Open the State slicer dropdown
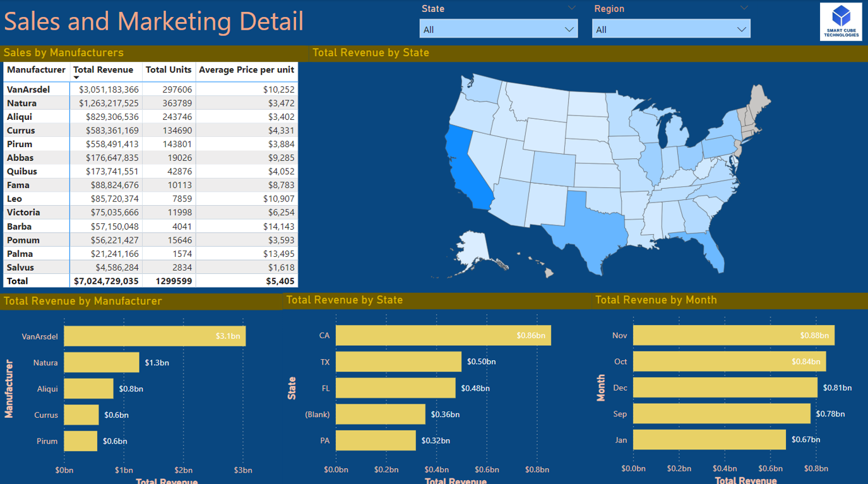This screenshot has height=484, width=868. point(498,29)
